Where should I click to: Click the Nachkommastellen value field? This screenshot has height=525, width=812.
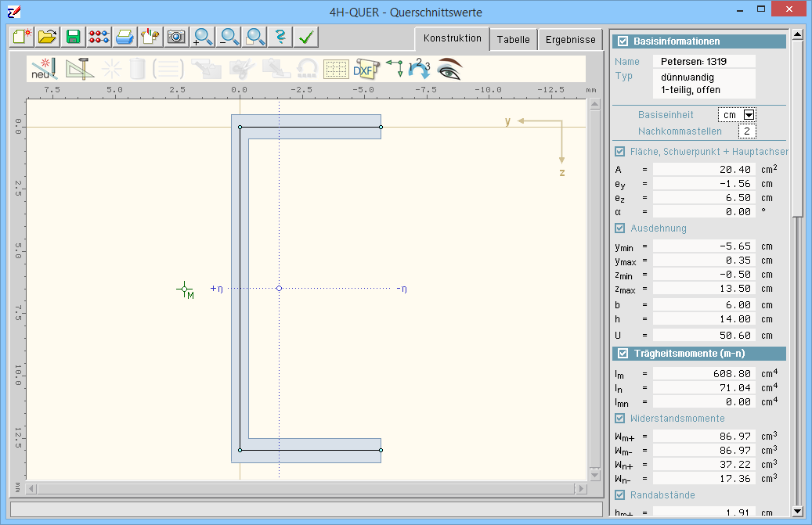click(746, 131)
